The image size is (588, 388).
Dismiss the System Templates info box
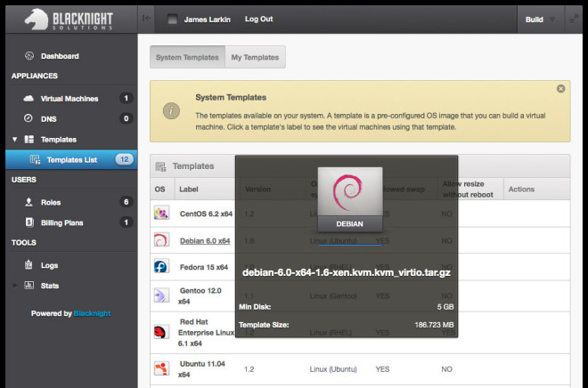point(560,89)
